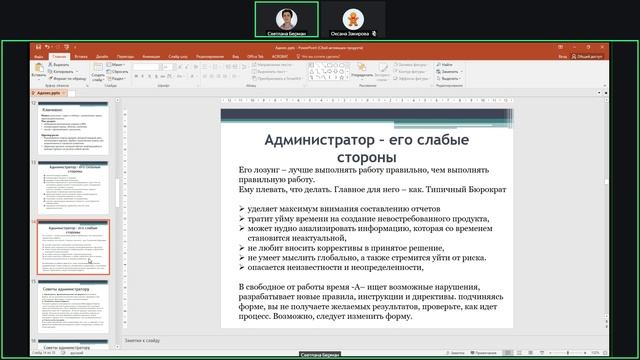
Task: Click the Undo arrow in quick access toolbar
Action: coord(47,47)
